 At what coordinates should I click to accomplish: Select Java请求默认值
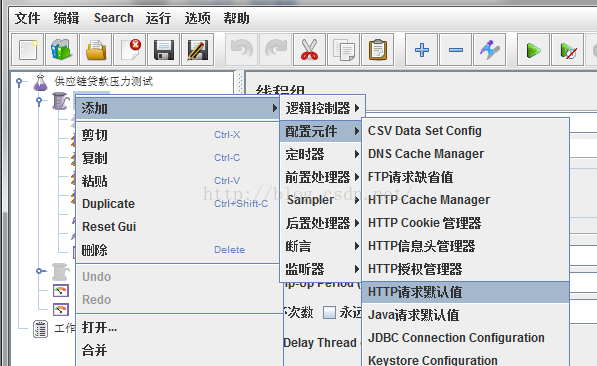[465, 315]
